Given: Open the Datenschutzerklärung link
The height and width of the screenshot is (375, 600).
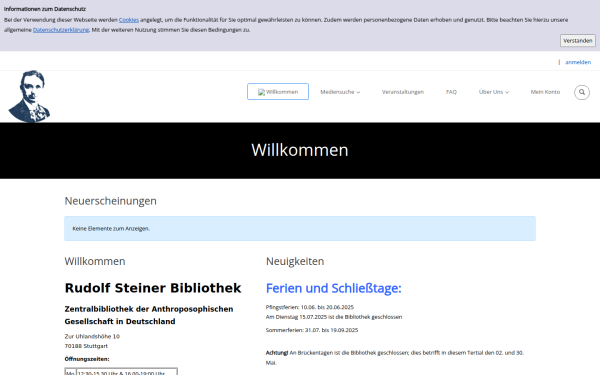Looking at the screenshot, I should click(61, 30).
